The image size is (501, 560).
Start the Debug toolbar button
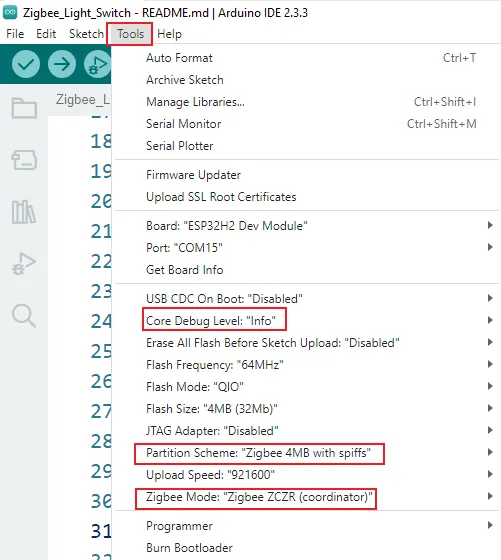tap(97, 64)
